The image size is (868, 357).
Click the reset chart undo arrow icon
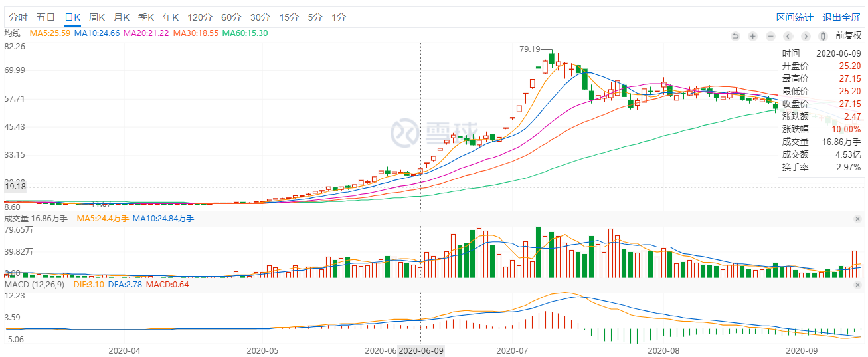click(x=735, y=36)
